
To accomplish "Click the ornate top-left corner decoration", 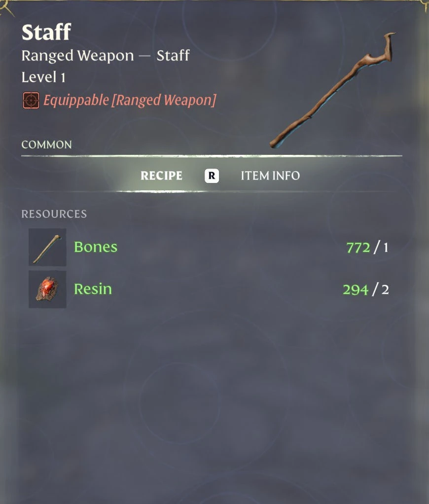I will 6,7.
